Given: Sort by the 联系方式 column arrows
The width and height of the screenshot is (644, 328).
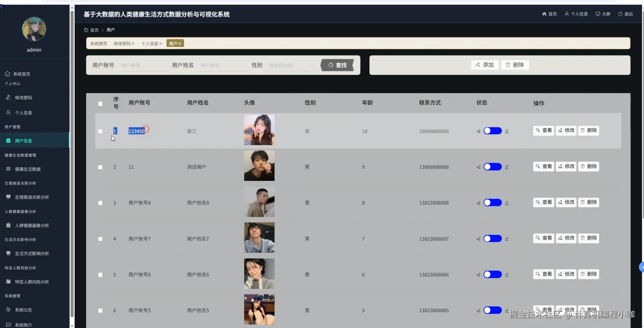Looking at the screenshot, I should 444,103.
